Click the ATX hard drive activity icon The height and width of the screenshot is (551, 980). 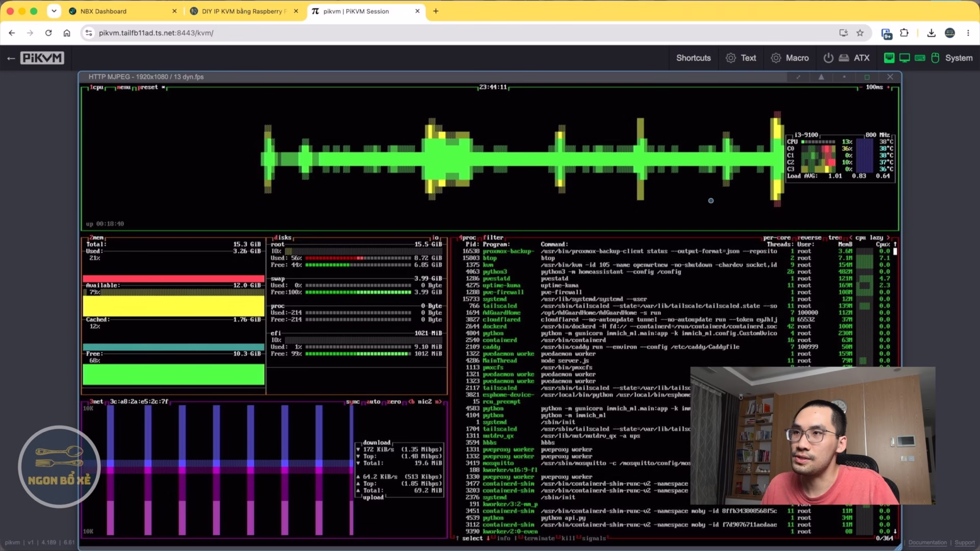click(x=844, y=58)
